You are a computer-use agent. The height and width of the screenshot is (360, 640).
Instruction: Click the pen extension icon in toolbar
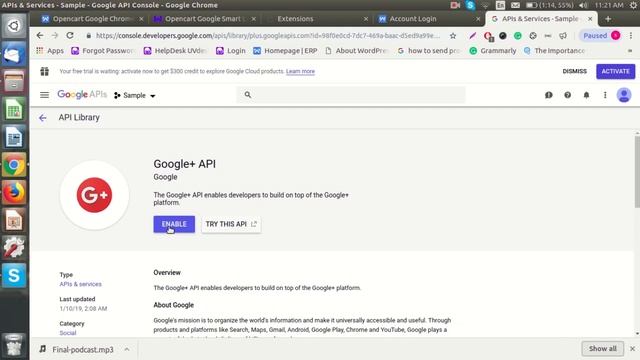pos(473,36)
